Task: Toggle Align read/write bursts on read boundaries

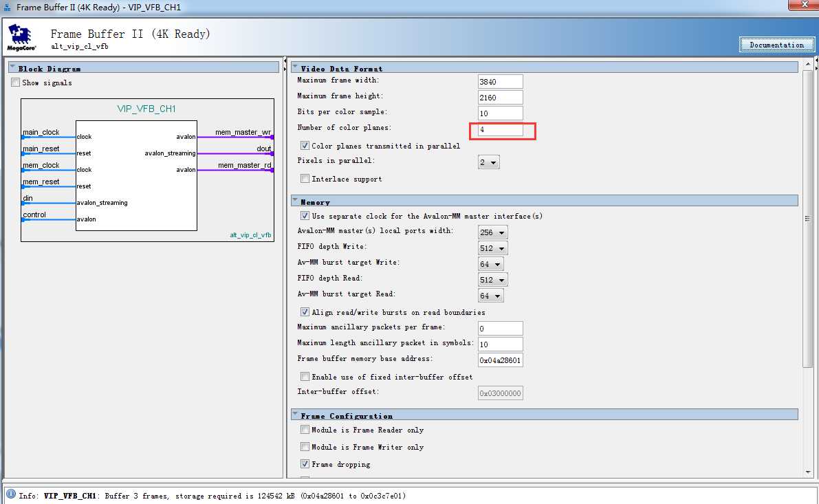Action: click(305, 311)
